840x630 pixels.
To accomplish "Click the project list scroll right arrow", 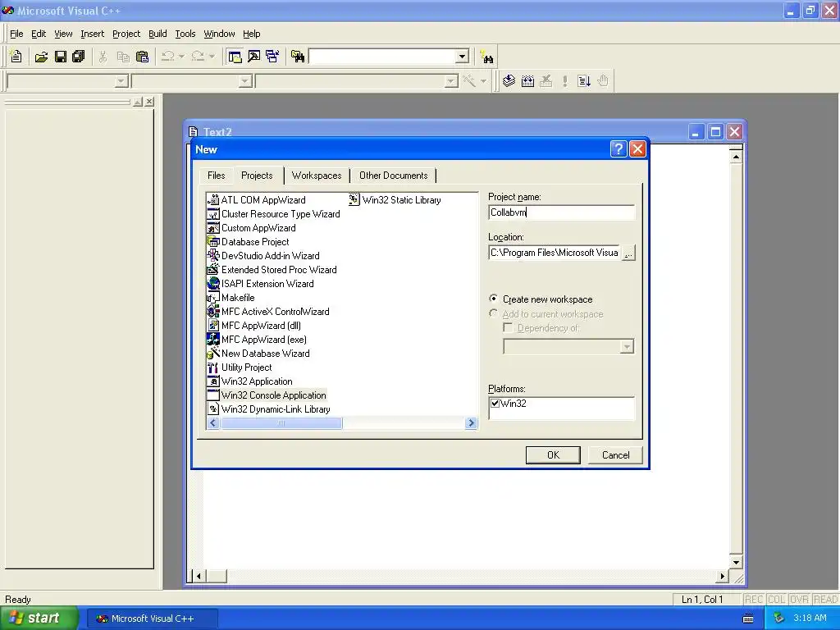I will pos(471,423).
